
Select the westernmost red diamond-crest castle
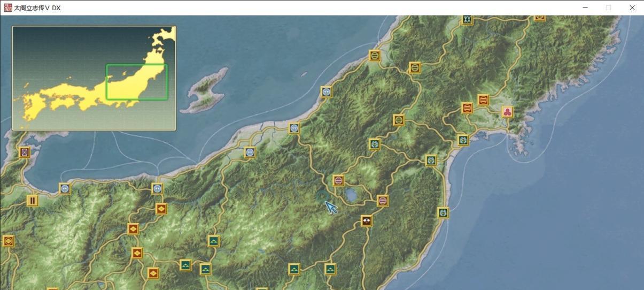coord(133,229)
